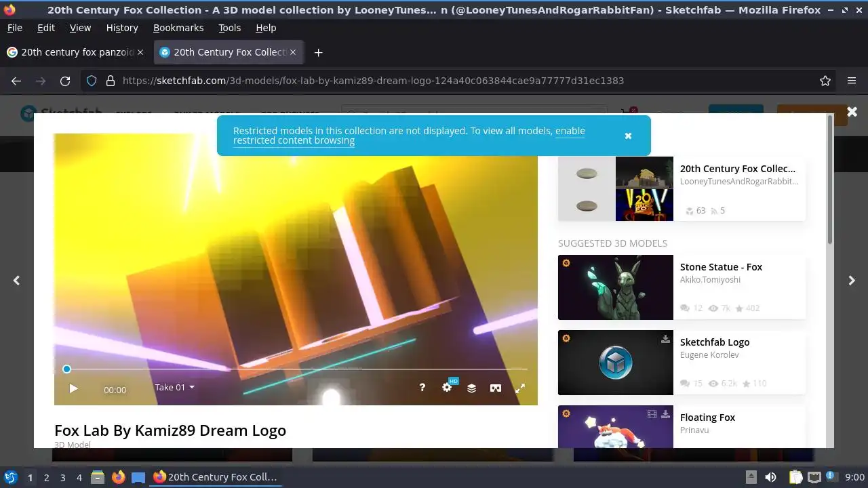Open the Stone Statue - Fox thumbnail

point(616,287)
